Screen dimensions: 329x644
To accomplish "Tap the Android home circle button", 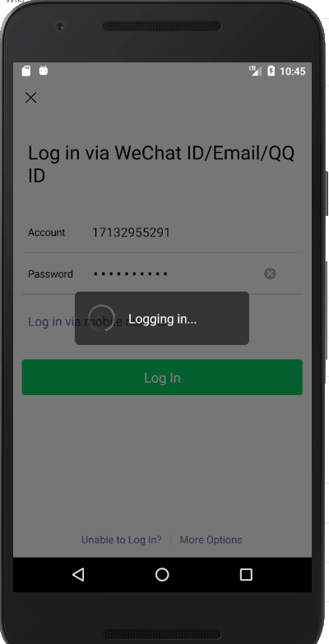I will pos(162,574).
